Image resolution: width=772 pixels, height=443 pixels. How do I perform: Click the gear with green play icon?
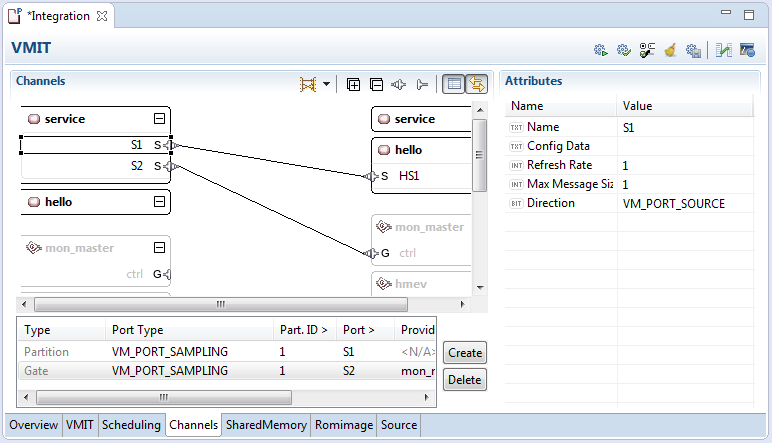tap(601, 49)
